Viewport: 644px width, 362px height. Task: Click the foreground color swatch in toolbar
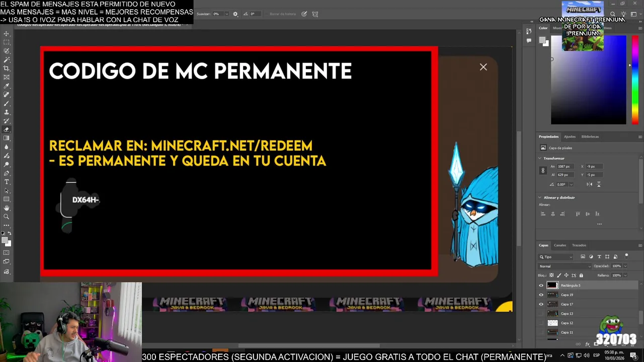click(x=6, y=241)
